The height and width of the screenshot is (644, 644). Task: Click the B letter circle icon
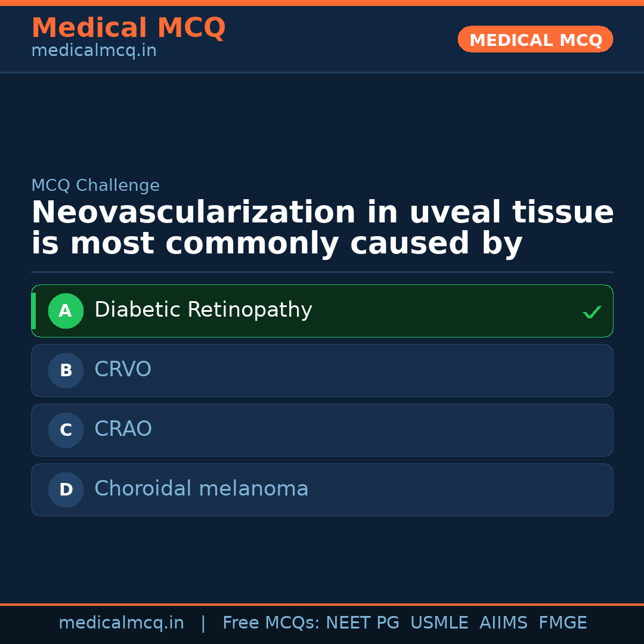(66, 370)
